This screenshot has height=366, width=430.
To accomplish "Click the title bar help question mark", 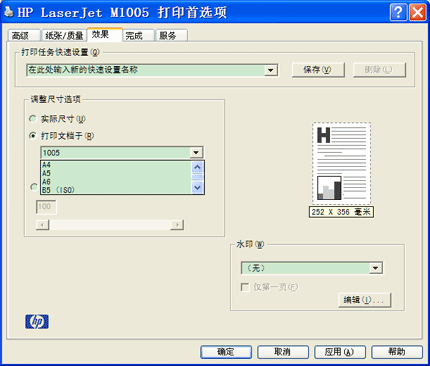I will click(398, 12).
